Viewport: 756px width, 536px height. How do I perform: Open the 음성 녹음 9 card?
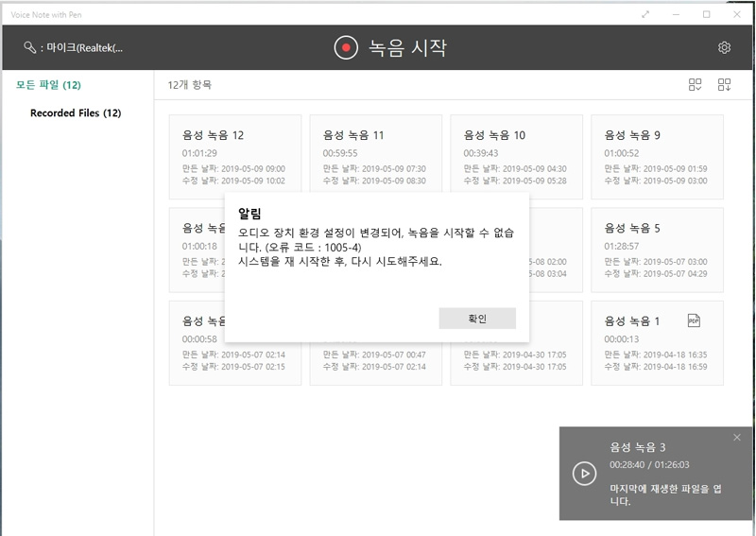click(657, 157)
